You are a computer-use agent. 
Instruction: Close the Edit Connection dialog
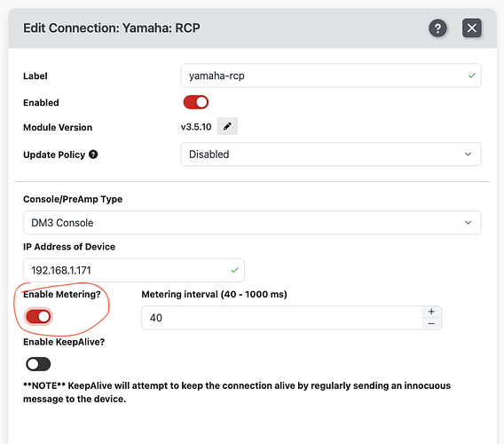point(471,28)
